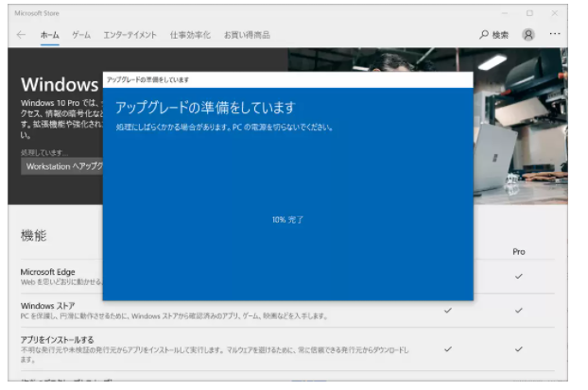Open the エンターテイメント tab

(x=130, y=35)
